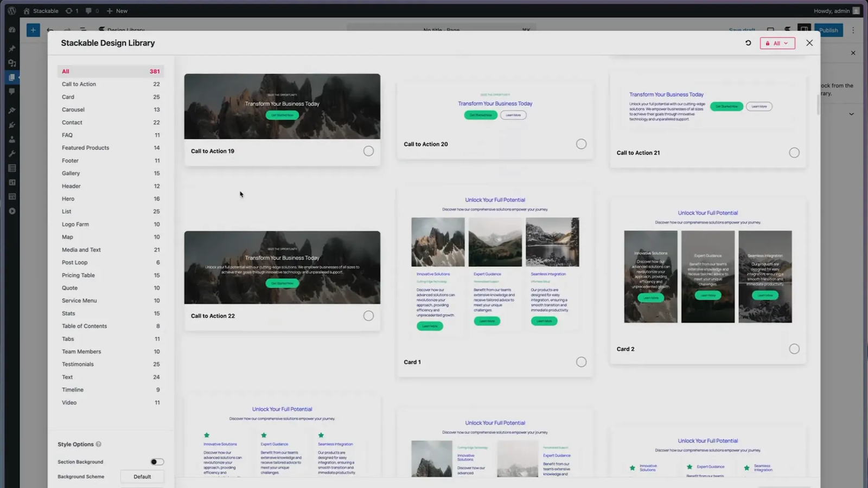Open the Map category
This screenshot has width=868, height=488.
tap(111, 237)
